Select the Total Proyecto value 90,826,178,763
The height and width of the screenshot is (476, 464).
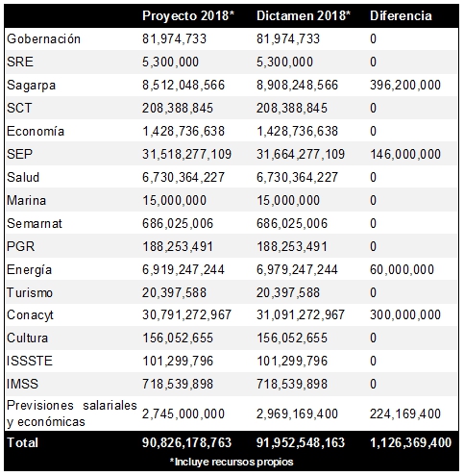pyautogui.click(x=186, y=443)
